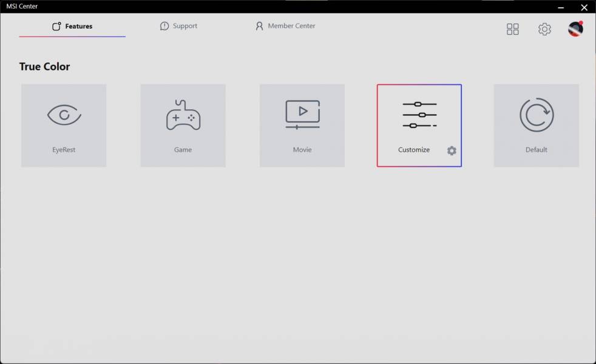Open the Member Center tab

pos(285,26)
